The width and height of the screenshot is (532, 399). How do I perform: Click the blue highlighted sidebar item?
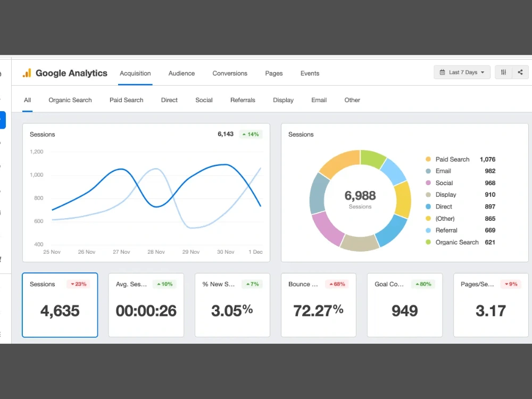[x=3, y=120]
